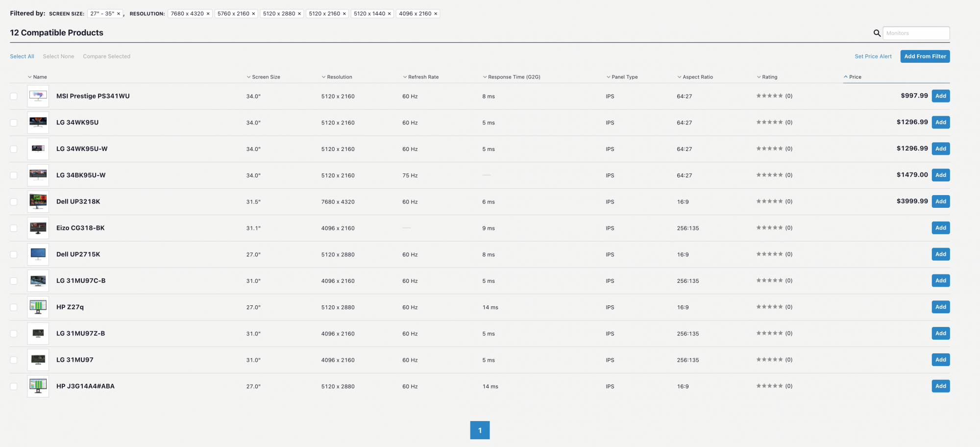Sort table by Aspect Ratio column
Viewport: 980px width, 447px height.
coord(695,77)
